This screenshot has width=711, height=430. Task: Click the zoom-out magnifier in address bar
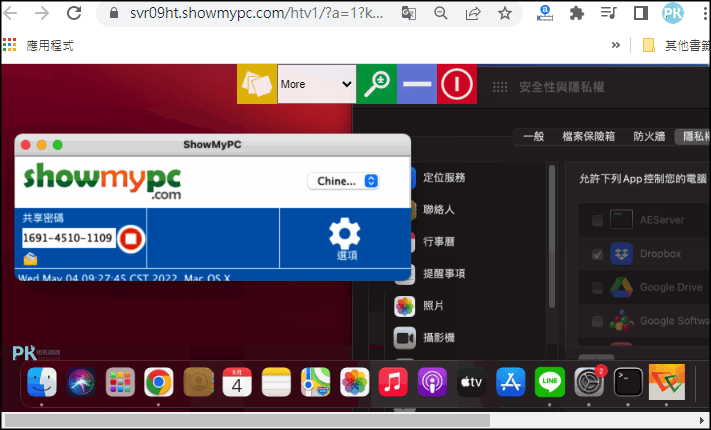tap(440, 13)
